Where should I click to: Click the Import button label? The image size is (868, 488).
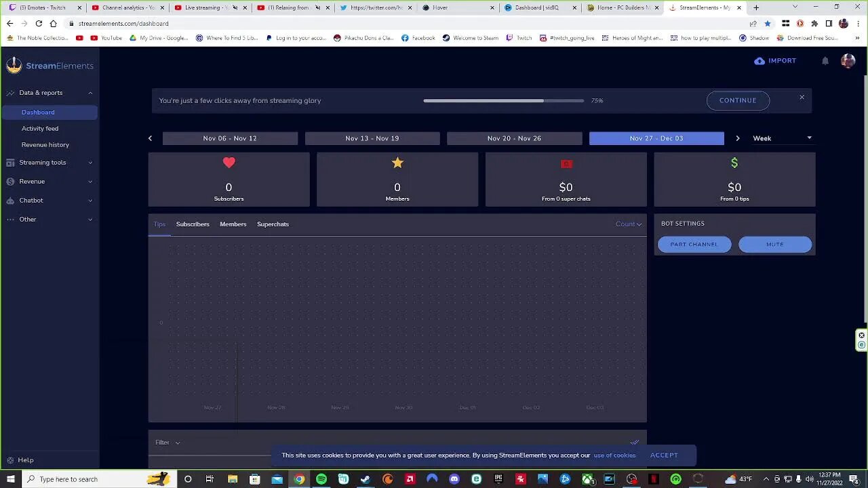[x=782, y=61]
